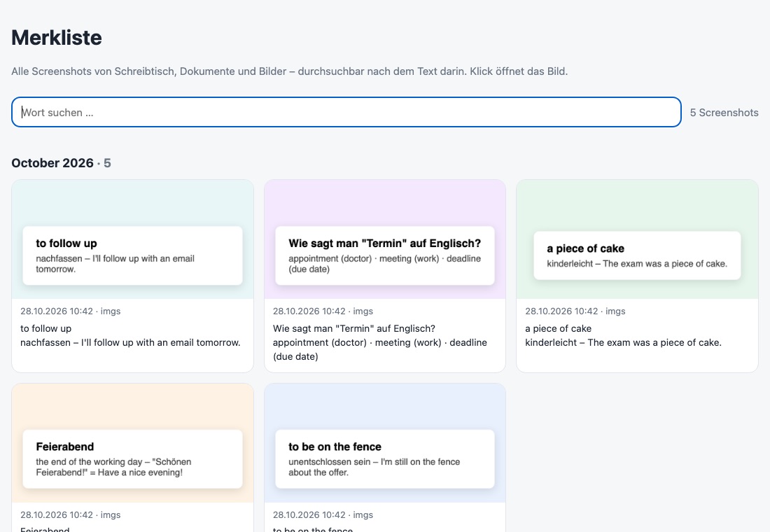
Task: Click the timestamp on the "Feierabend" card
Action: point(70,514)
